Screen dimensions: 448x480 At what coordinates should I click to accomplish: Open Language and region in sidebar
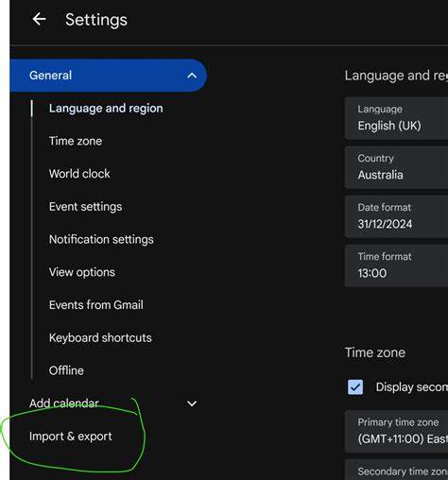pos(106,109)
